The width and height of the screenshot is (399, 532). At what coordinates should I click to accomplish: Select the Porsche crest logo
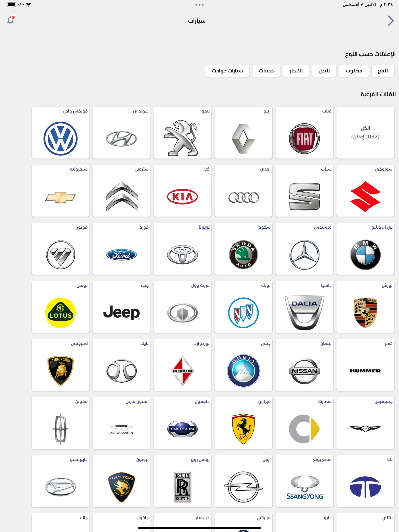pos(365,313)
